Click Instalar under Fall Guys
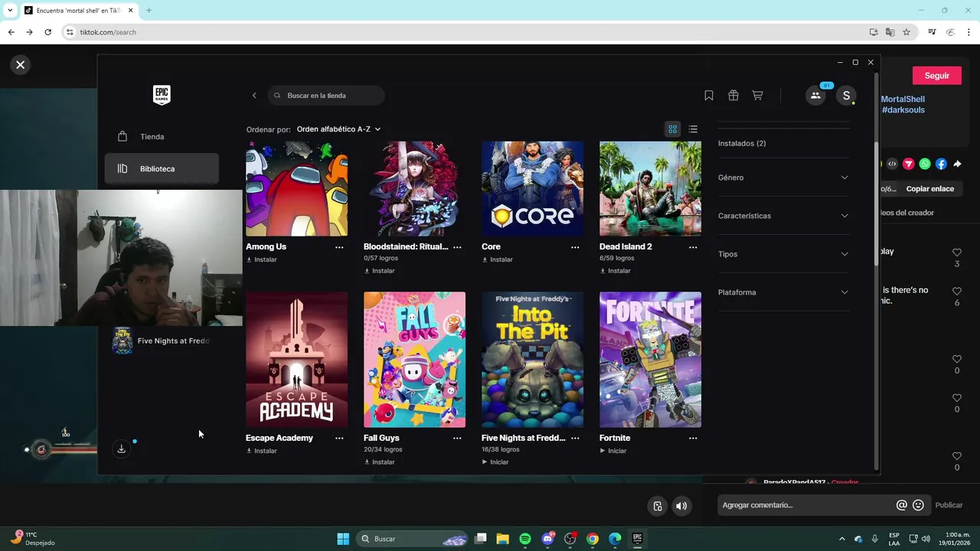The height and width of the screenshot is (551, 980). (x=380, y=462)
